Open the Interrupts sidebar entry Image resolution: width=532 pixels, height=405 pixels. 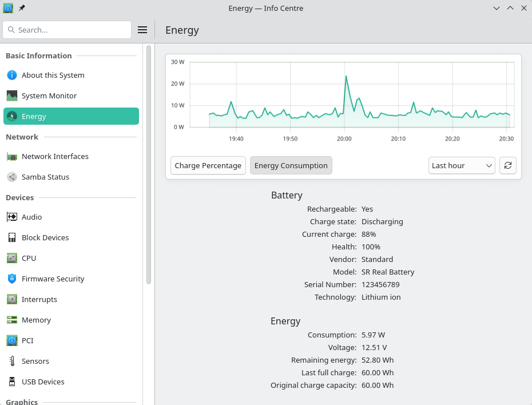pyautogui.click(x=39, y=299)
